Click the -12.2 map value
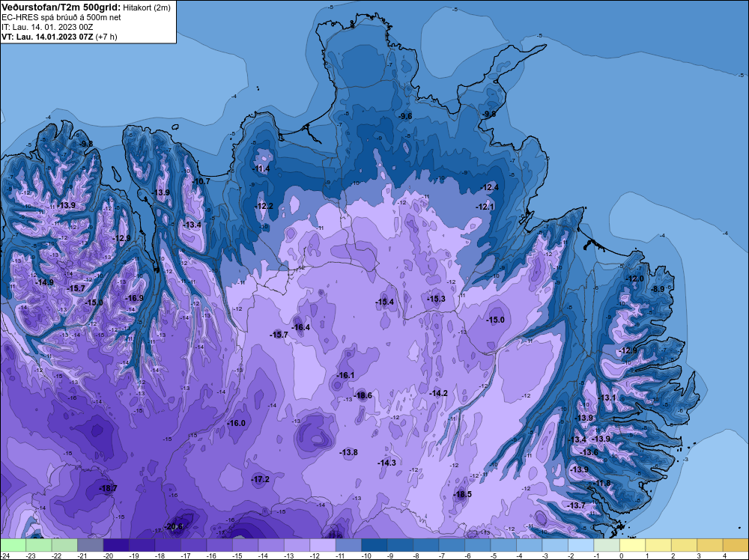Viewport: 749px width, 560px height. (x=264, y=206)
